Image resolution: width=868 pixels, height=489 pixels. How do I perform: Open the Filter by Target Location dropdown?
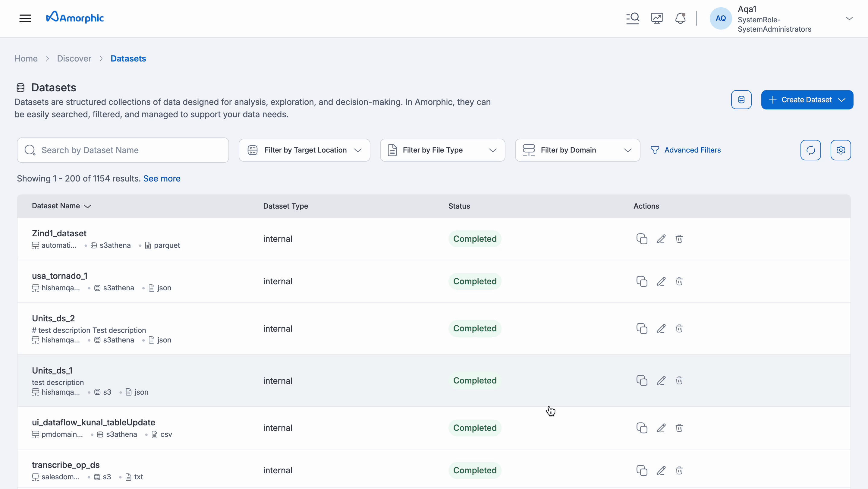[304, 150]
